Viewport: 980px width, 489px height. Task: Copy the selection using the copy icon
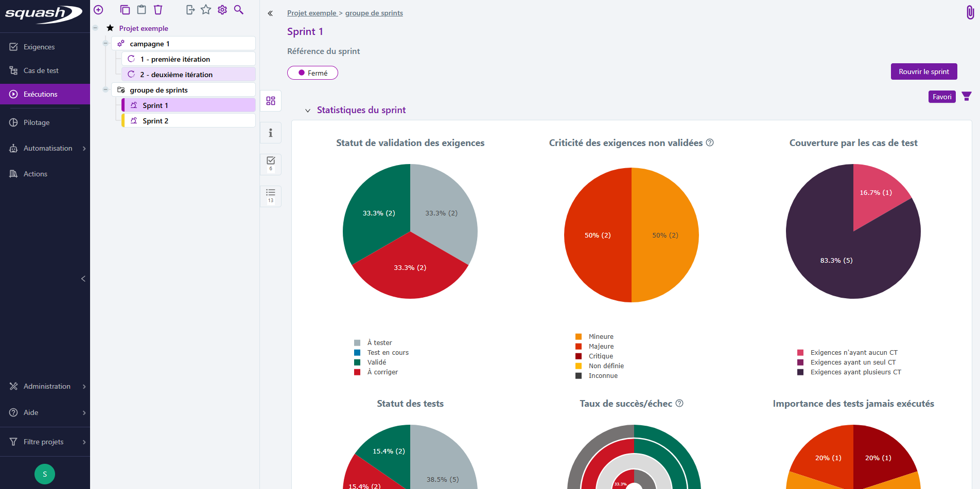click(x=125, y=9)
